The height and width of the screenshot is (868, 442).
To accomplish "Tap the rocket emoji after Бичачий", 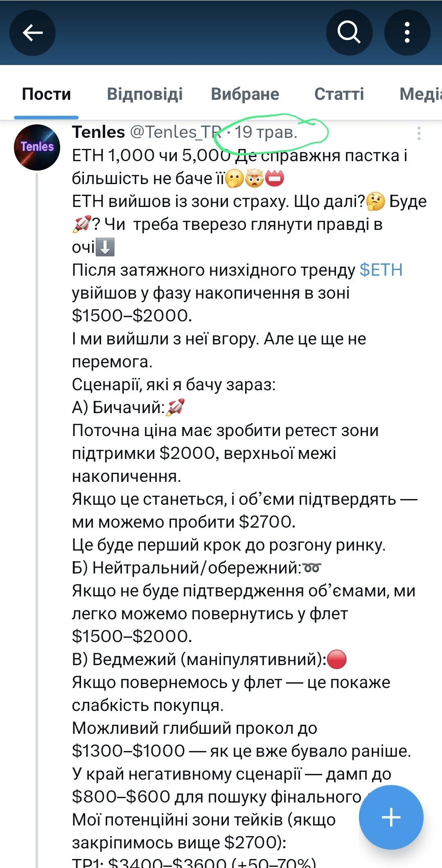I will tap(175, 407).
